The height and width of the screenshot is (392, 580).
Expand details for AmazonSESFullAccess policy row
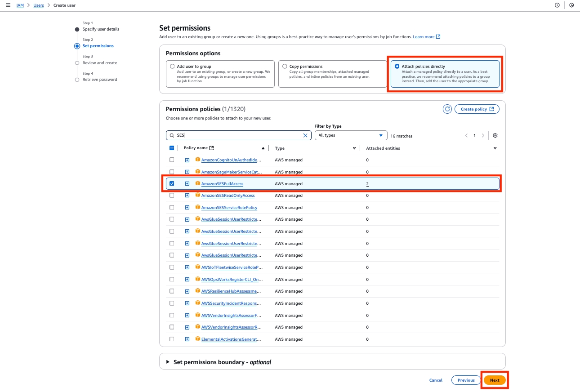click(187, 184)
